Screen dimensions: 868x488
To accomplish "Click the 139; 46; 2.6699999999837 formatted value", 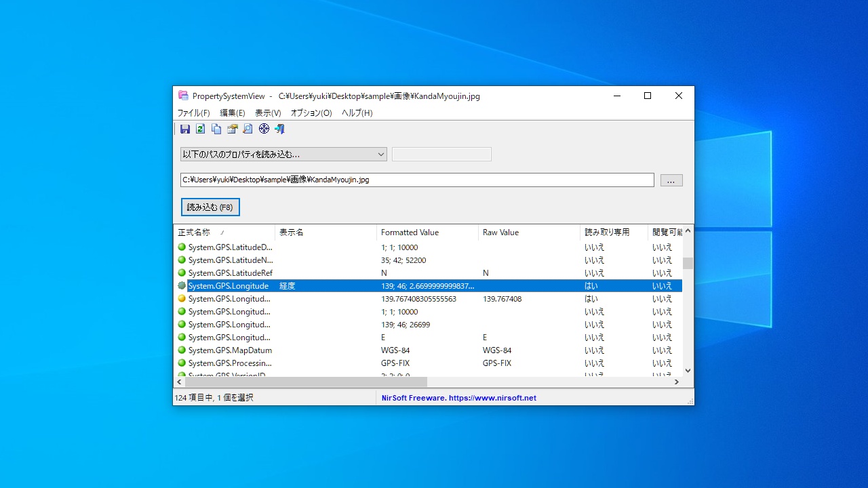I will [x=428, y=285].
